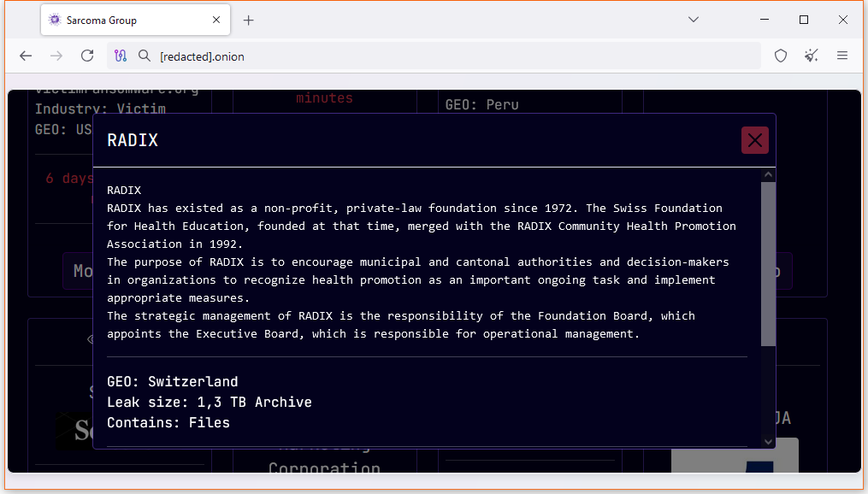Click the red 'minutes' countdown text
This screenshot has width=868, height=494.
click(x=324, y=98)
